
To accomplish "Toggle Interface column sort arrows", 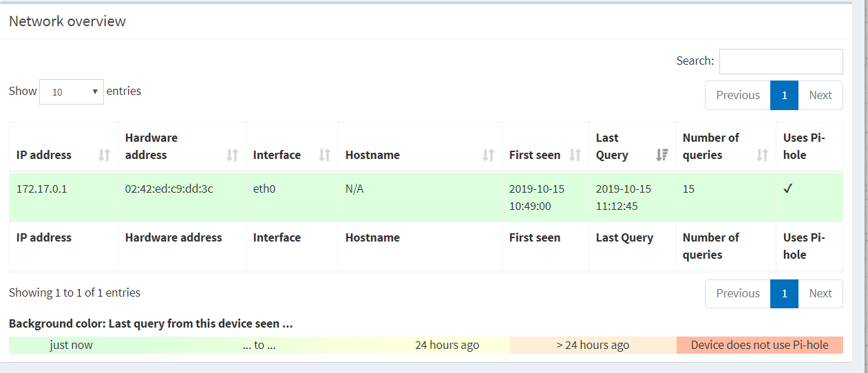I will [x=325, y=156].
